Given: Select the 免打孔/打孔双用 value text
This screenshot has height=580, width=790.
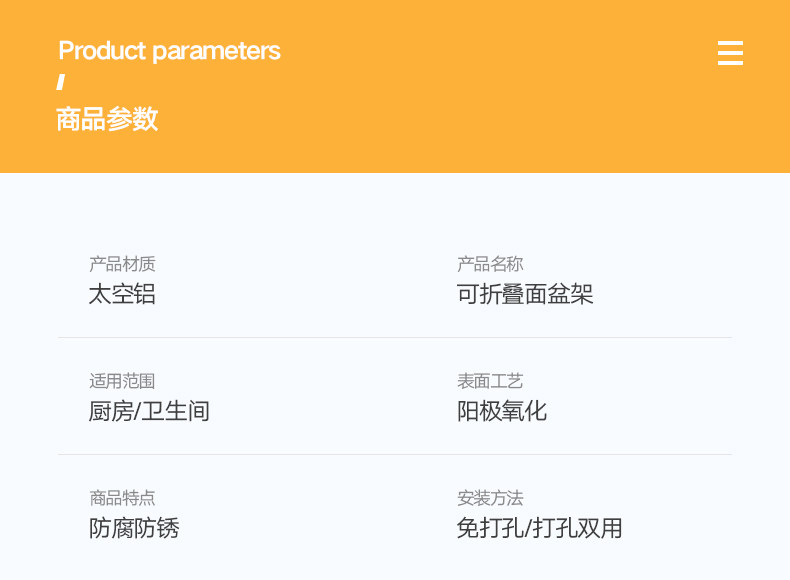Looking at the screenshot, I should [540, 528].
